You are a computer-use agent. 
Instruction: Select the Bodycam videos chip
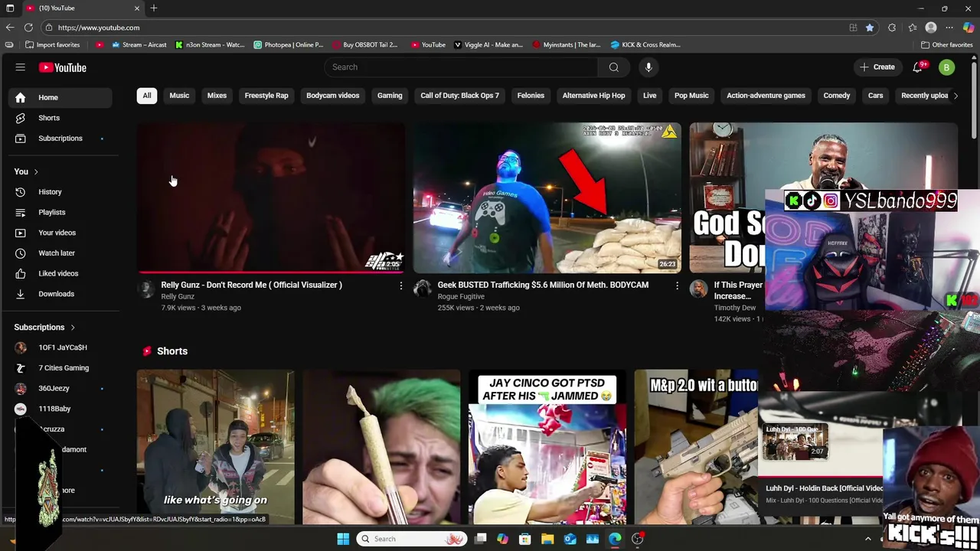coord(332,96)
